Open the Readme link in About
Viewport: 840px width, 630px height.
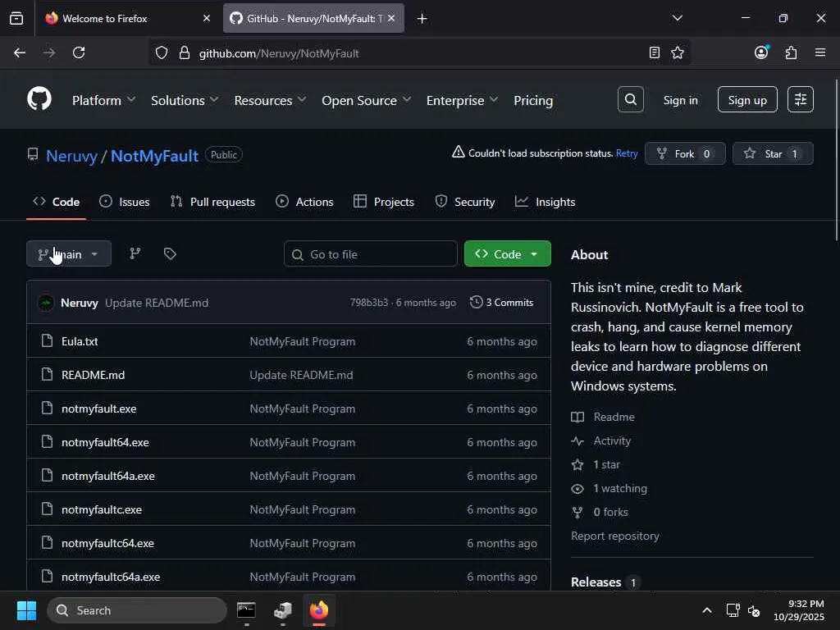[x=614, y=417]
